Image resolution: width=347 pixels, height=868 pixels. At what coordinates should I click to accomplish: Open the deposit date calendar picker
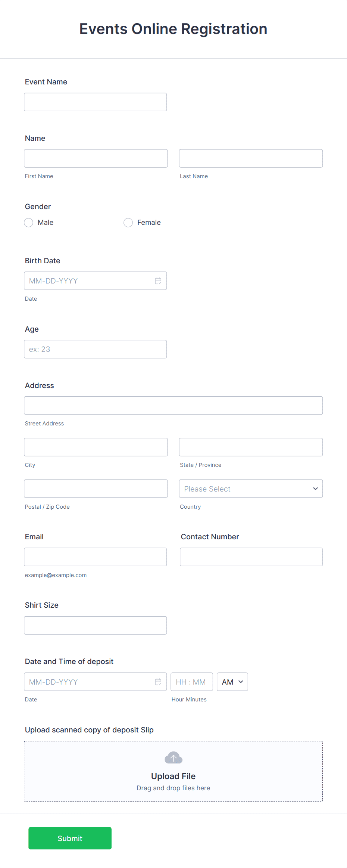pos(158,682)
